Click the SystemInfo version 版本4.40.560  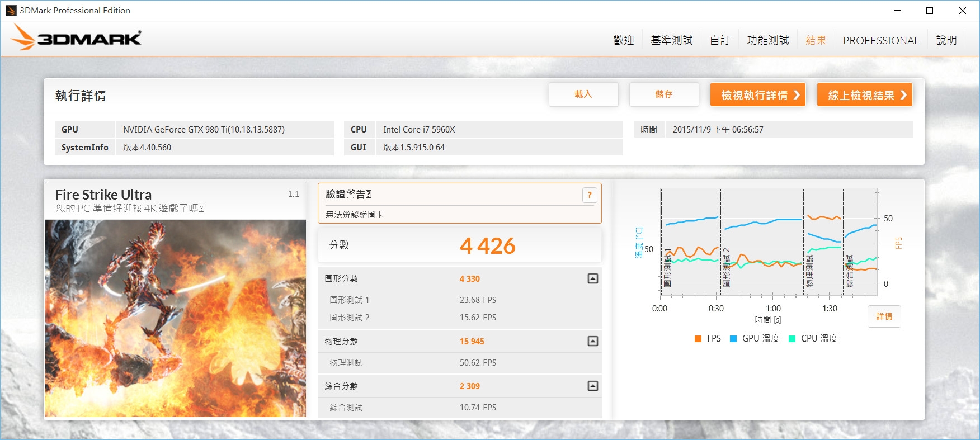point(147,148)
